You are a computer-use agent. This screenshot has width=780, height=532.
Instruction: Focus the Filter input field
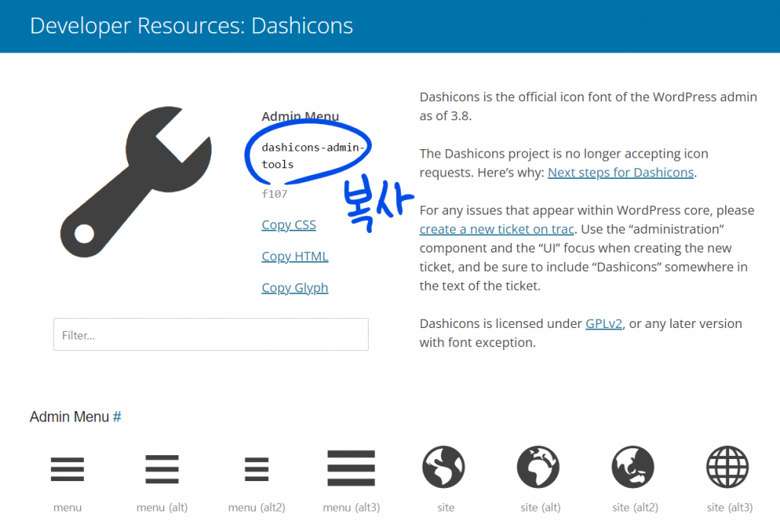(x=211, y=335)
